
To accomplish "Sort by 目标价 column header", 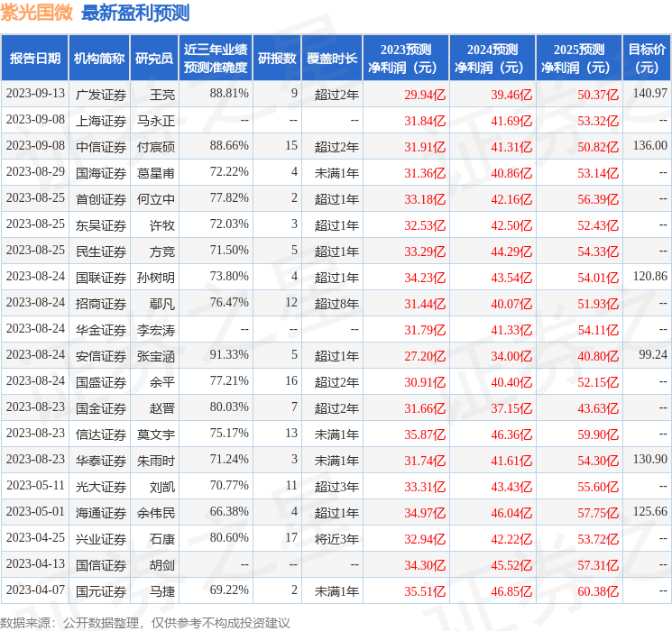I will coord(647,59).
